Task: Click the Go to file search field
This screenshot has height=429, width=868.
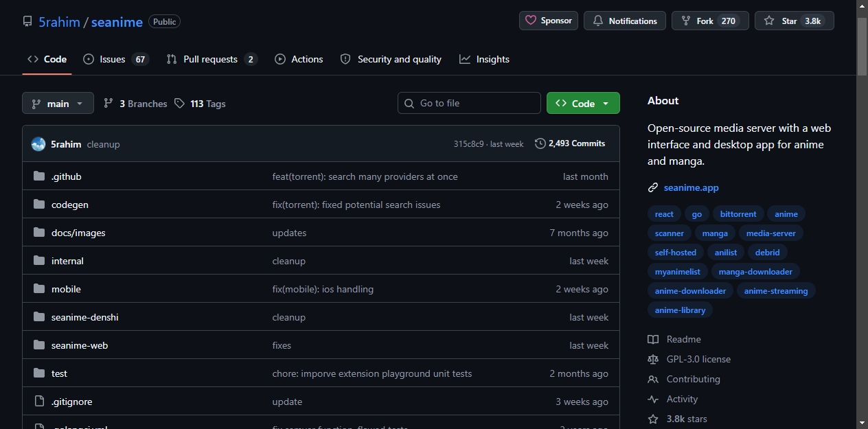Action: click(x=469, y=103)
